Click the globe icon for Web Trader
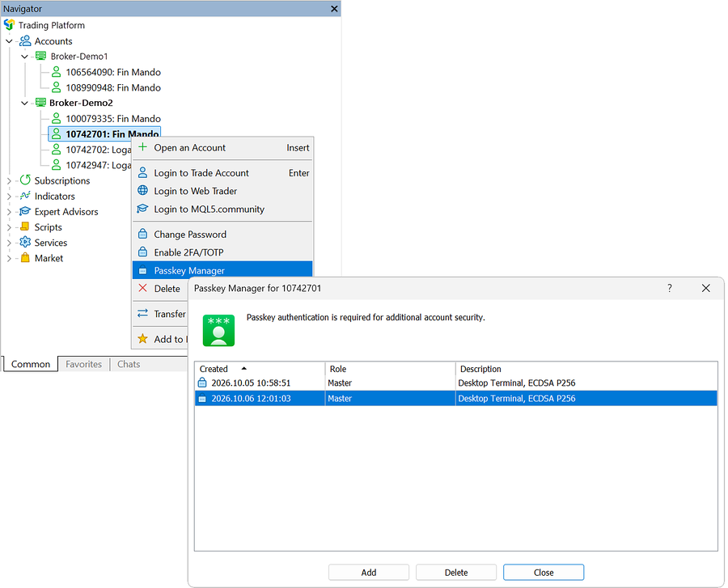Viewport: 728px width, 588px height. pyautogui.click(x=143, y=191)
